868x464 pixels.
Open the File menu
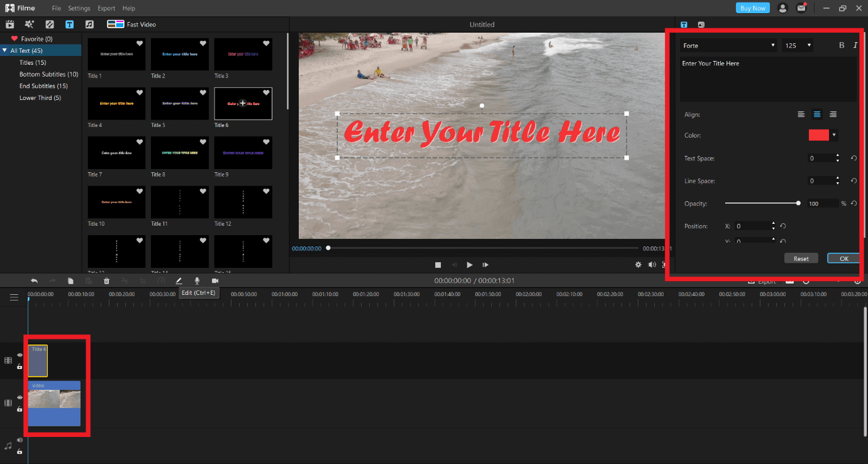tap(57, 8)
